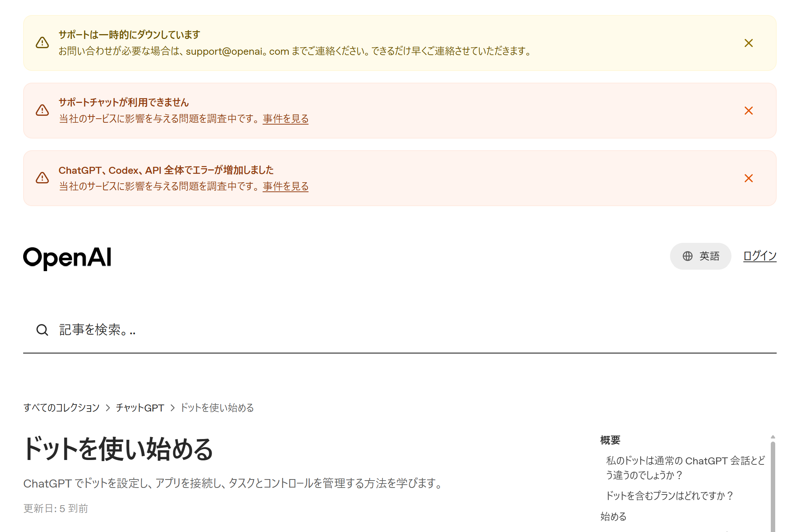798x532 pixels.
Task: Close the サポートチャットが利用できません alert
Action: 748,111
